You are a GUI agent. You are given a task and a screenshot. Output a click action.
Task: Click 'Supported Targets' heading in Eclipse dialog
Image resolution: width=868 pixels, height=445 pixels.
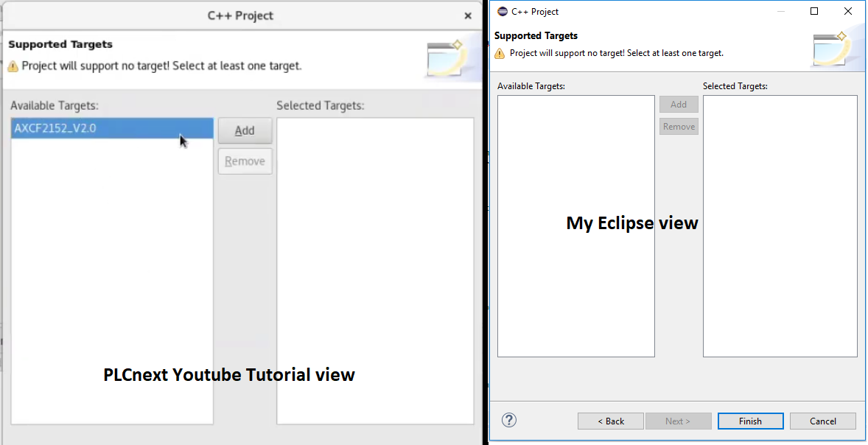click(x=536, y=36)
